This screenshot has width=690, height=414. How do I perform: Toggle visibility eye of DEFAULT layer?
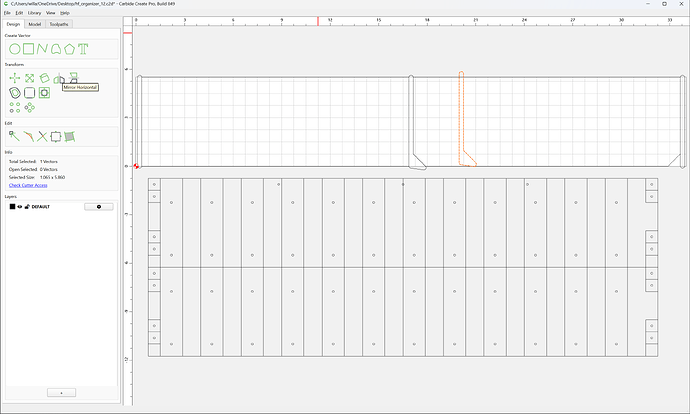(20, 206)
